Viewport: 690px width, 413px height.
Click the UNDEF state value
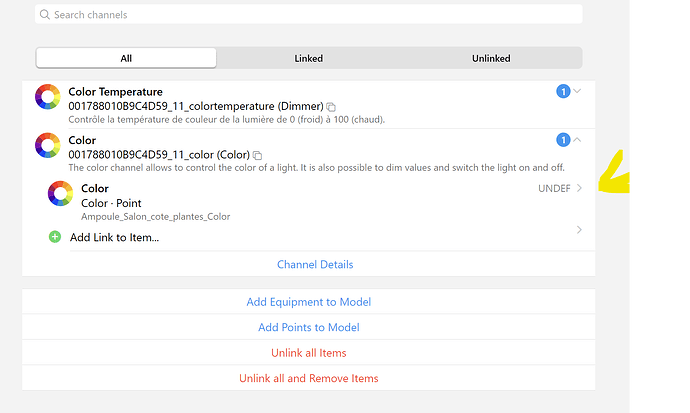(x=554, y=188)
